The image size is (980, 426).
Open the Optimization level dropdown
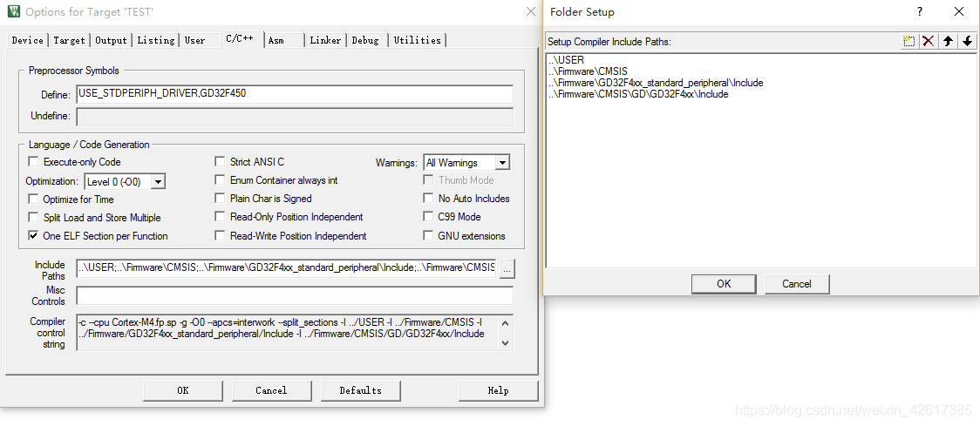click(x=158, y=182)
